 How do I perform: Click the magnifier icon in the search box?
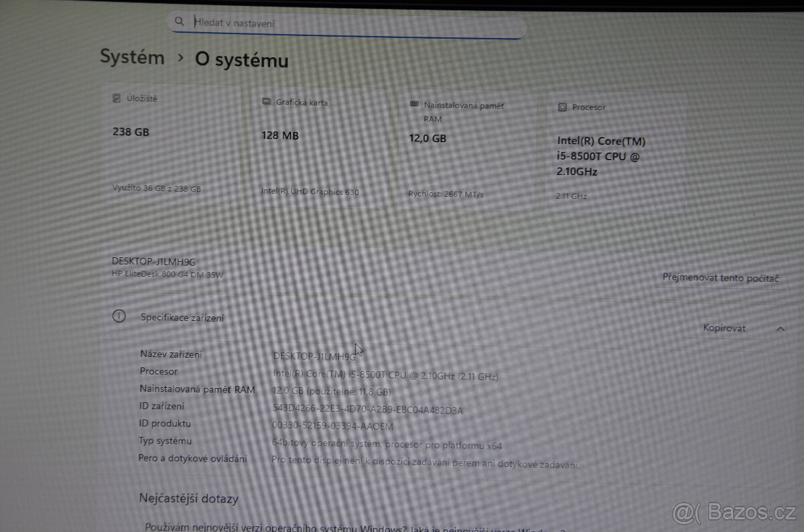point(179,21)
